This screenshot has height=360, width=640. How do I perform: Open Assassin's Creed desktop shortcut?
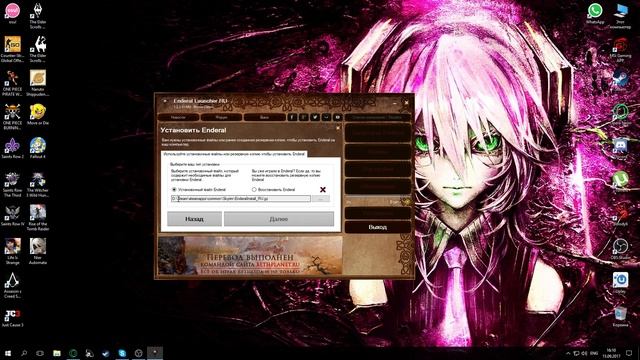click(12, 286)
